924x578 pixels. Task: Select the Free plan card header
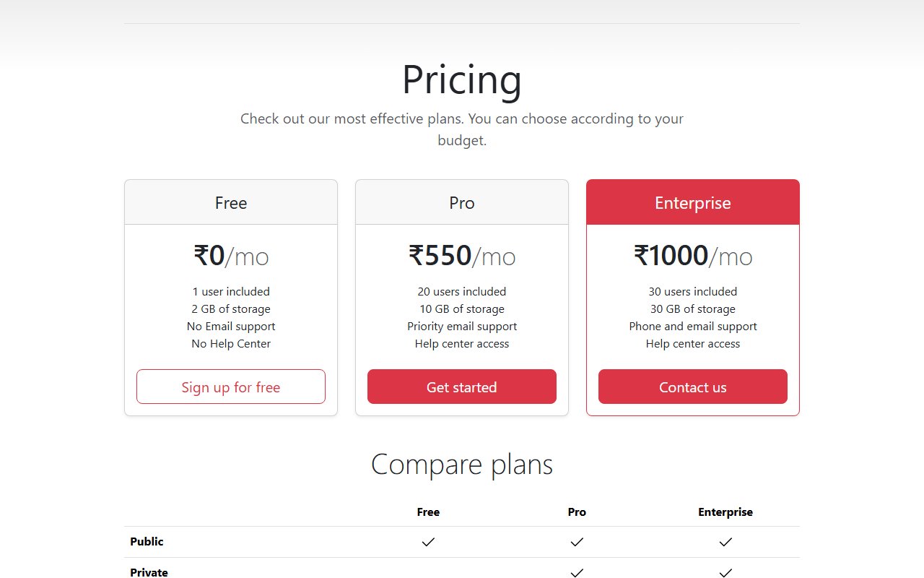230,203
